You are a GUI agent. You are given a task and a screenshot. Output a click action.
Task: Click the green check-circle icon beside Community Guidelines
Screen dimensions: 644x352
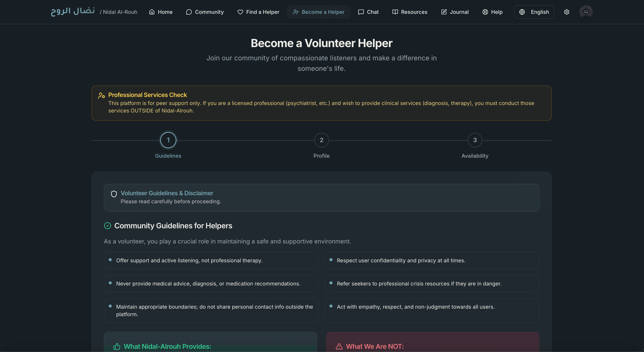pos(108,226)
